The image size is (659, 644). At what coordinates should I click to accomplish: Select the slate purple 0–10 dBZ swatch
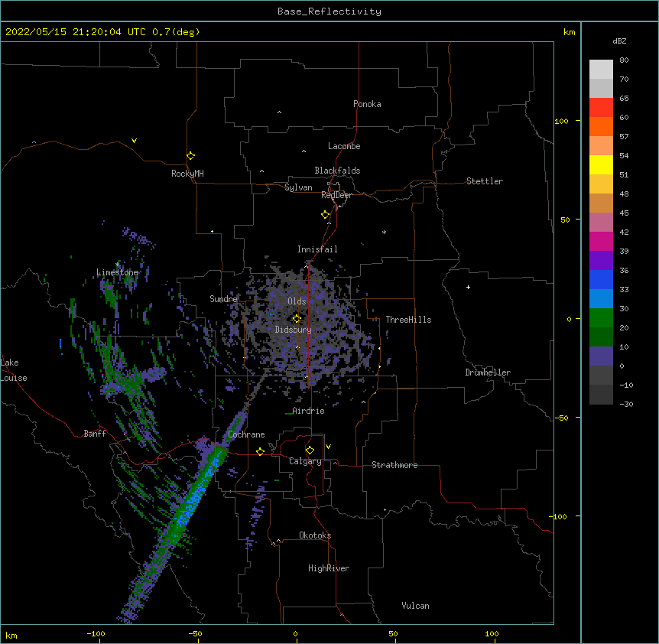[x=601, y=356]
